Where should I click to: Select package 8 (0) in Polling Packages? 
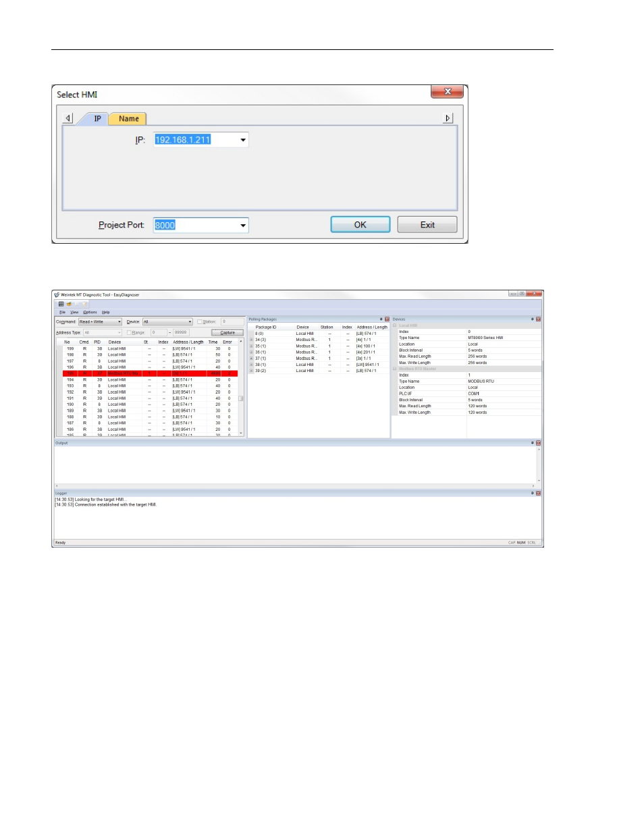pos(319,334)
